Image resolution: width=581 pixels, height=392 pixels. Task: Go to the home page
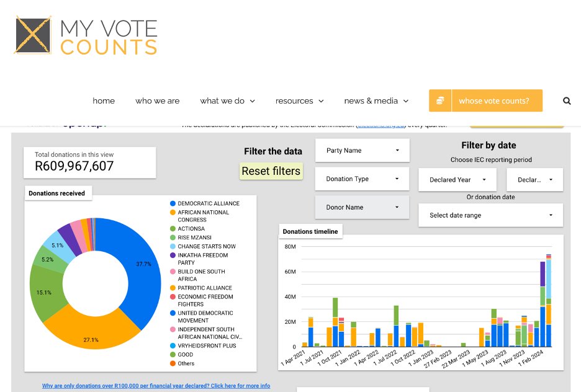104,100
